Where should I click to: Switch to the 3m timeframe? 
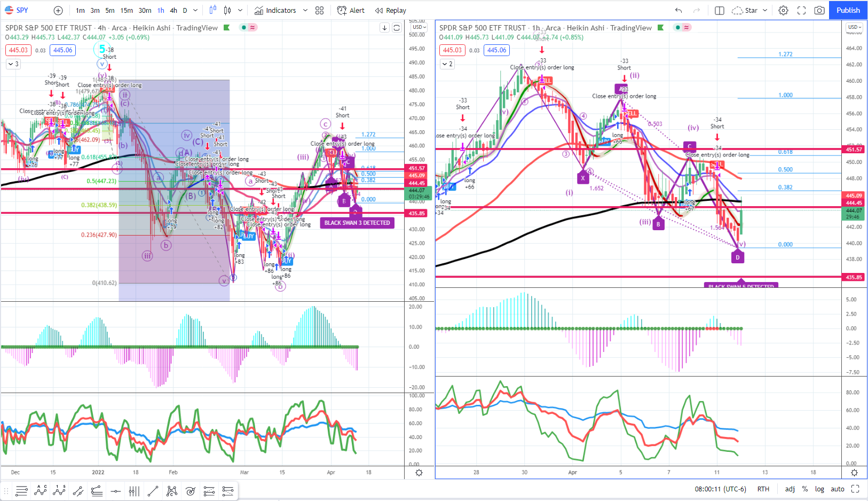click(x=95, y=10)
